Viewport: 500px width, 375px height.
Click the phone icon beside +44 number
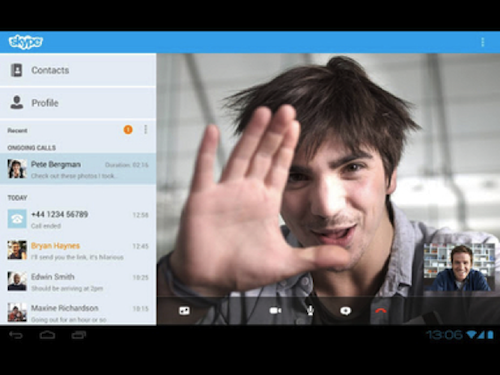tap(17, 219)
